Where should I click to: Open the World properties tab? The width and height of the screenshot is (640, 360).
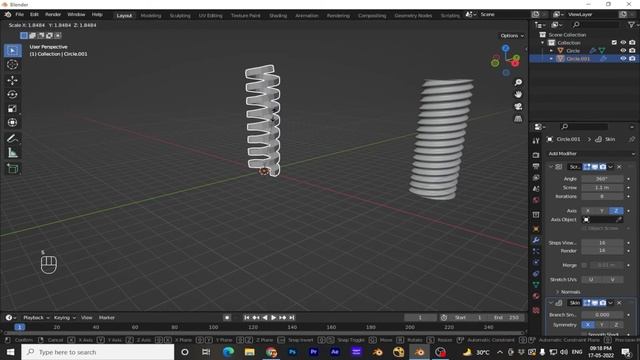[x=536, y=200]
